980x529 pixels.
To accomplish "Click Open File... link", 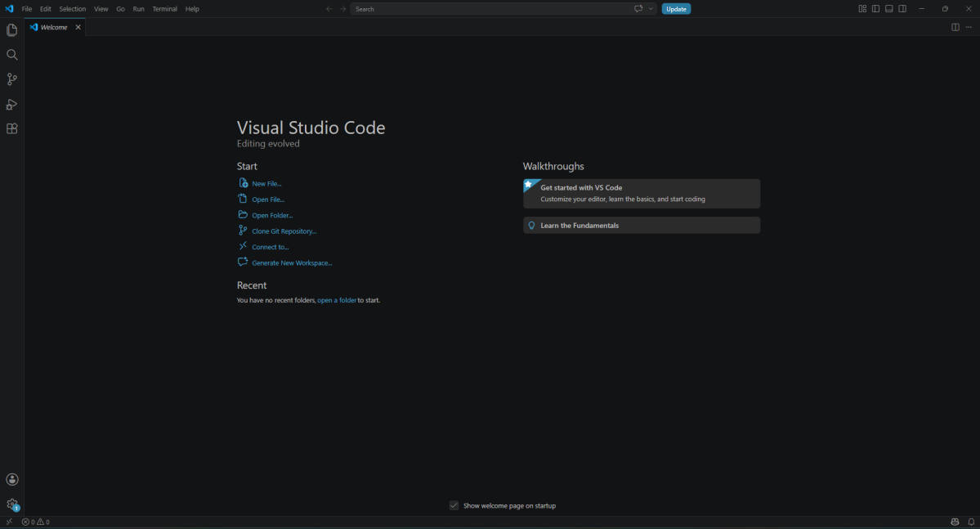I will 268,199.
